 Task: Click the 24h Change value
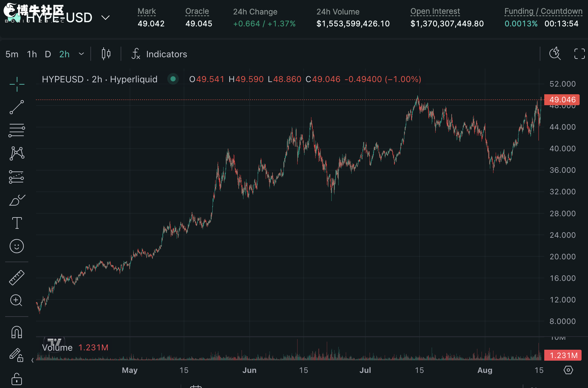tap(264, 23)
